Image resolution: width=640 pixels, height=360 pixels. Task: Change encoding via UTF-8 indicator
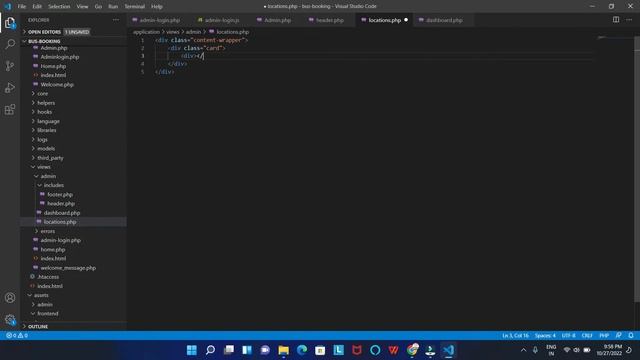[x=568, y=335]
